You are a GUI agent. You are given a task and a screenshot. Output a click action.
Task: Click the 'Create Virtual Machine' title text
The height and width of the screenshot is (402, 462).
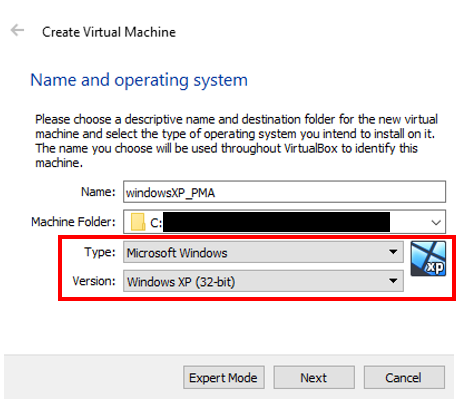pyautogui.click(x=109, y=32)
